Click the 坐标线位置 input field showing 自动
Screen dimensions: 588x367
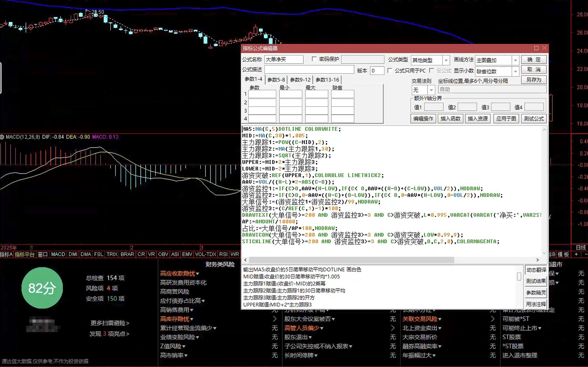click(492, 90)
